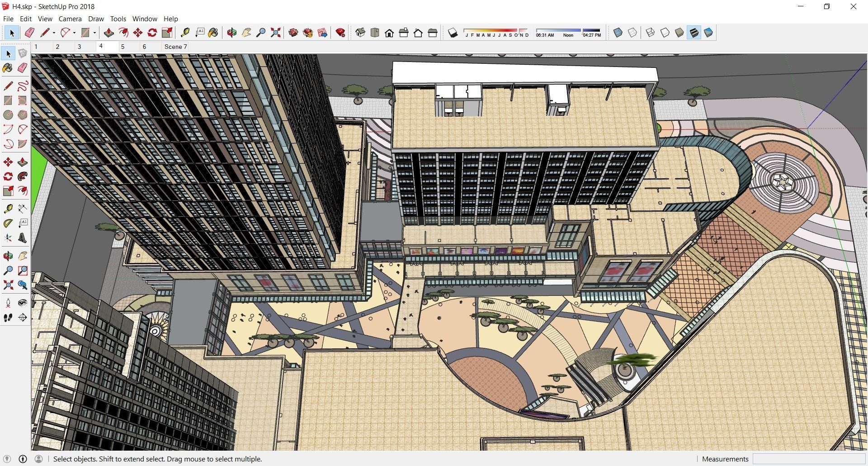
Task: Select the Follow Me tool
Action: coord(22,176)
